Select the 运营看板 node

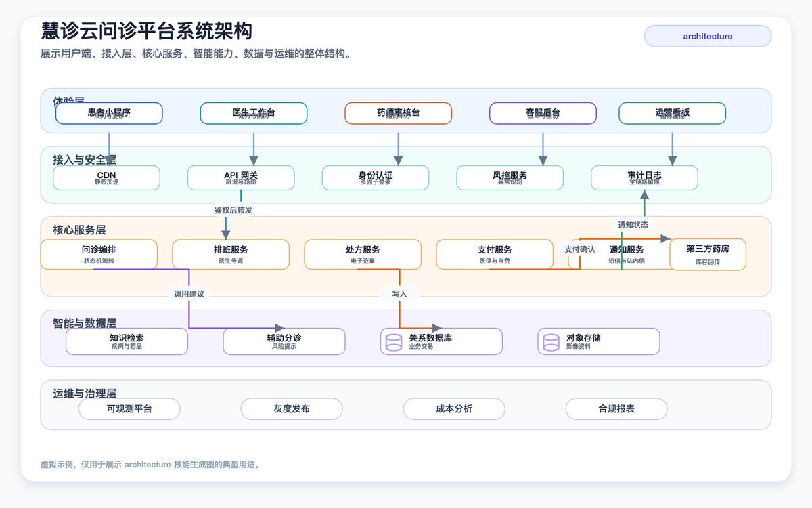tap(673, 113)
